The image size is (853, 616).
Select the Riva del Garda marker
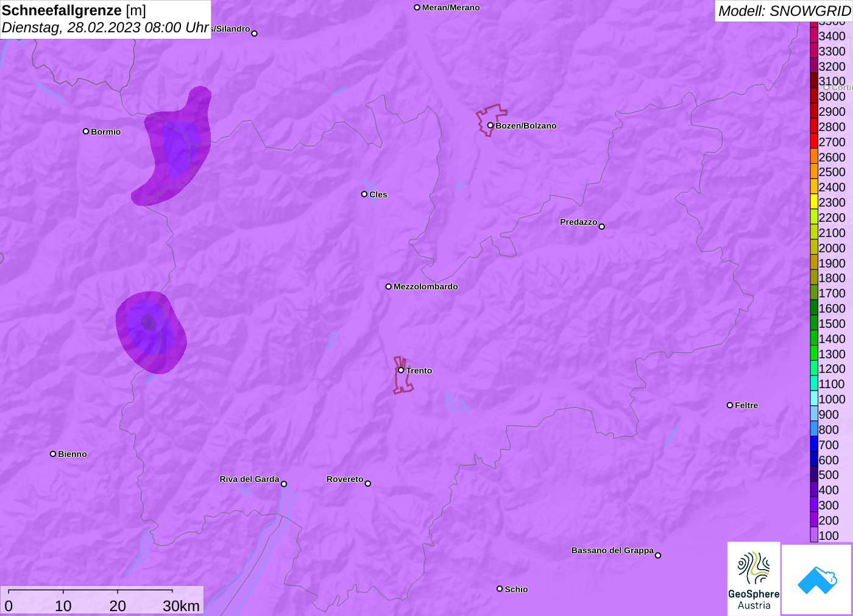click(x=284, y=484)
